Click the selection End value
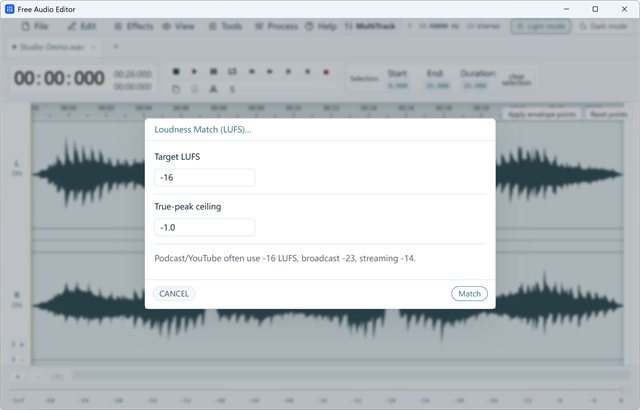 [x=437, y=86]
